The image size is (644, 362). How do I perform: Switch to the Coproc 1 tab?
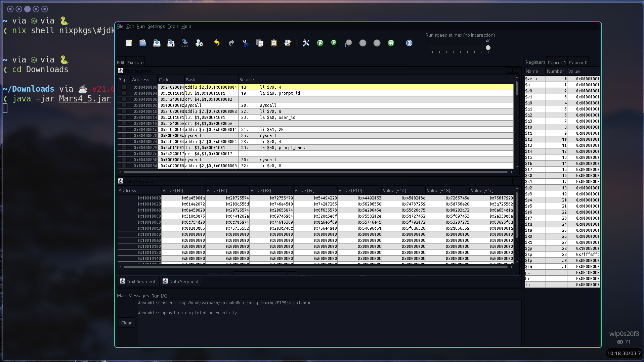click(556, 62)
